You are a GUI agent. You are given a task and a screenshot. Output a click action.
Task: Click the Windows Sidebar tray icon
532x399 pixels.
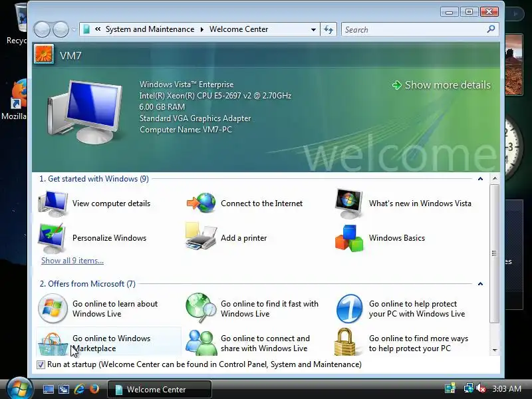coord(450,388)
